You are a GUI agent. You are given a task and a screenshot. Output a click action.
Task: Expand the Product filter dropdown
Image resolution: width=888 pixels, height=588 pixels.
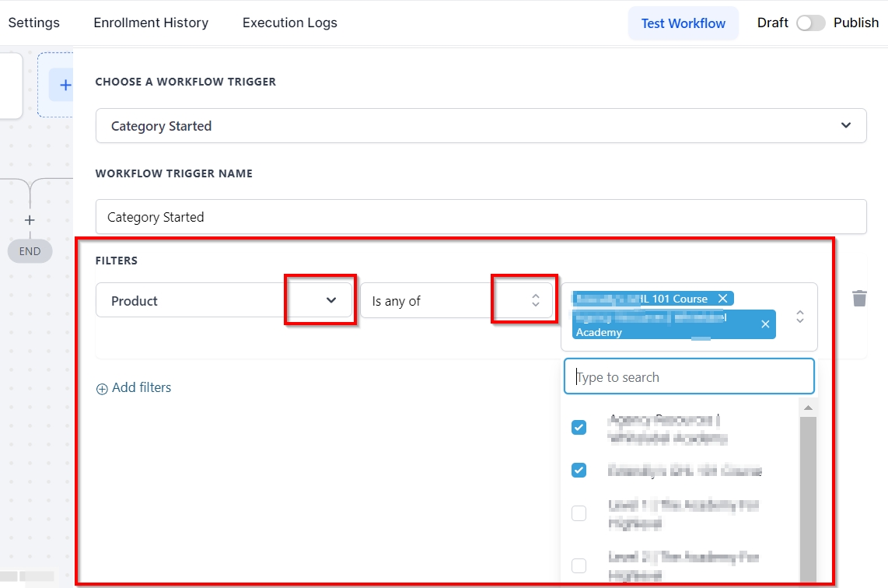coord(331,300)
